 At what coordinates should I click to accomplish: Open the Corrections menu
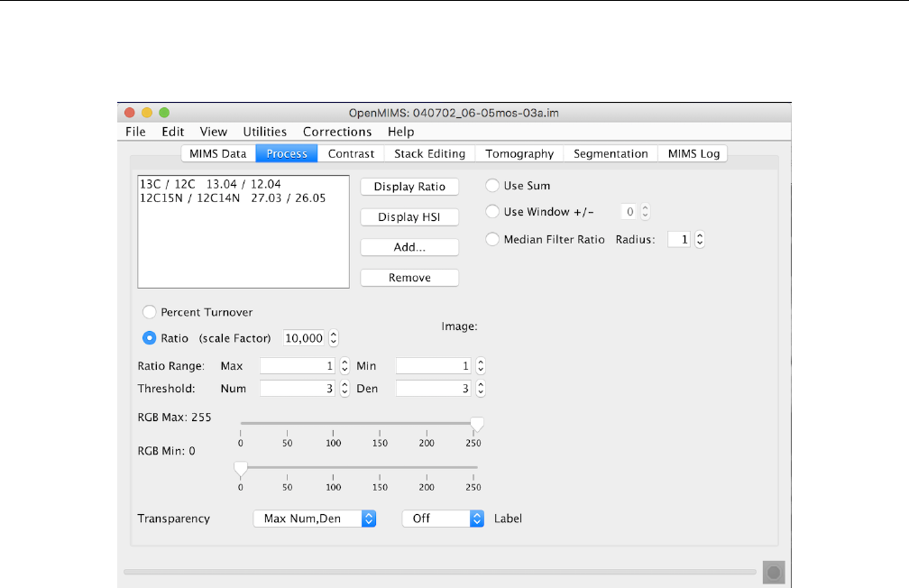click(x=337, y=132)
